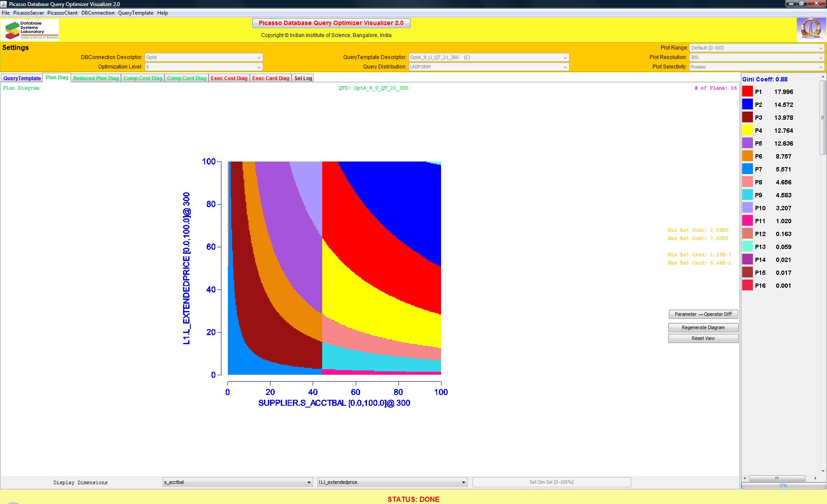Click the Java application icon in title bar

[4, 4]
